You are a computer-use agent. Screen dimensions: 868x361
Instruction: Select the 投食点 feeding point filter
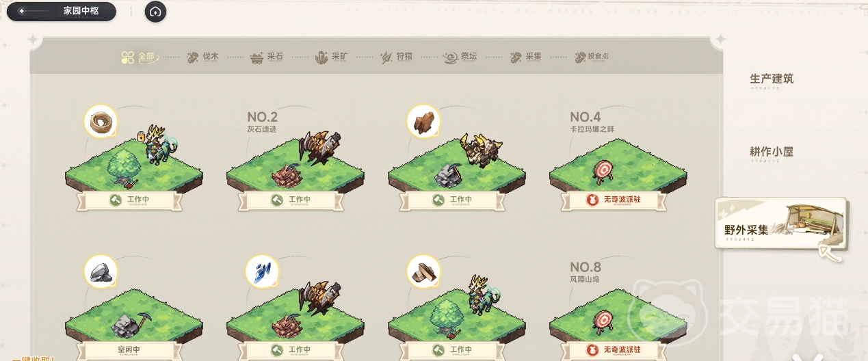[x=592, y=57]
